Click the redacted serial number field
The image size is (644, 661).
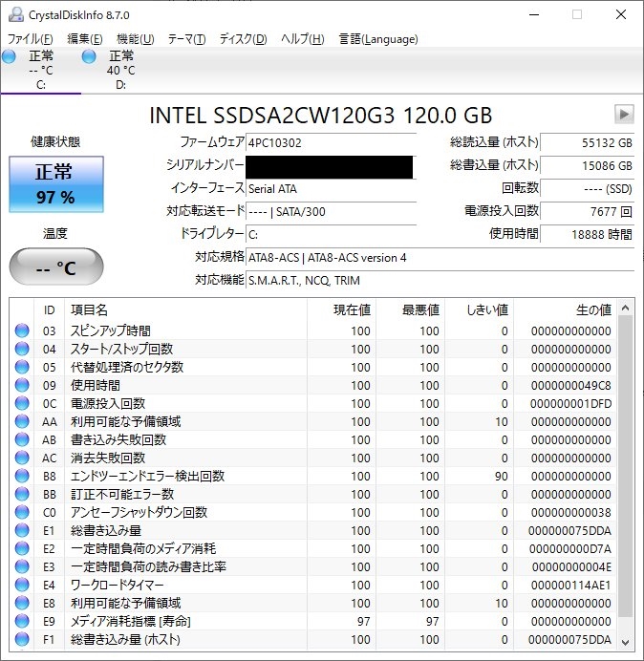coord(331,167)
